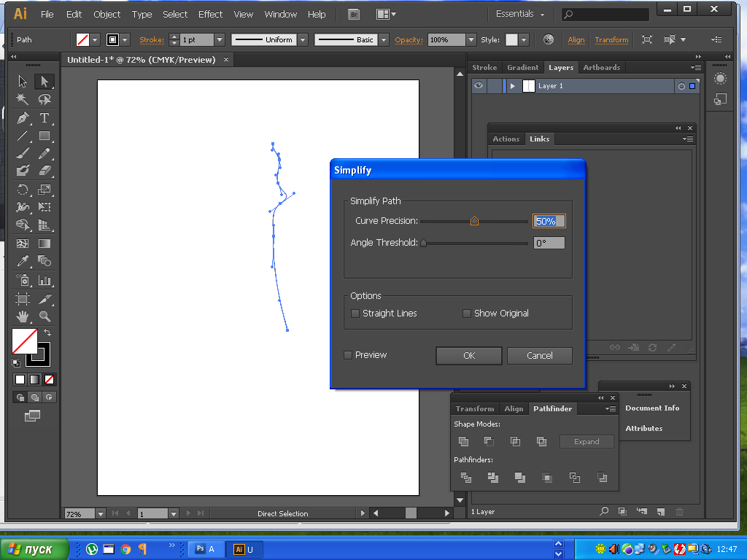Click the Unite shape mode icon
Screen dimensions: 747x560
tap(463, 442)
